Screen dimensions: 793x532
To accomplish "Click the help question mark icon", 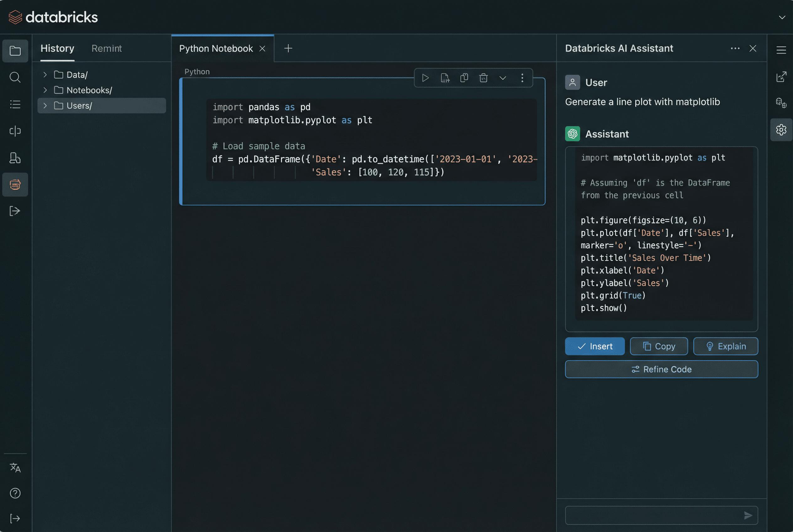I will pos(15,493).
